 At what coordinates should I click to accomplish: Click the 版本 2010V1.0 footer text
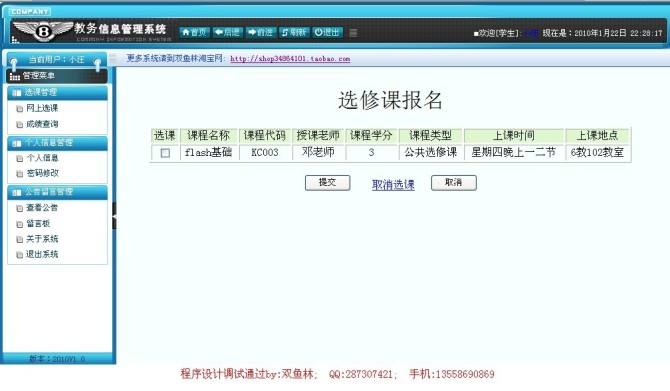click(57, 359)
